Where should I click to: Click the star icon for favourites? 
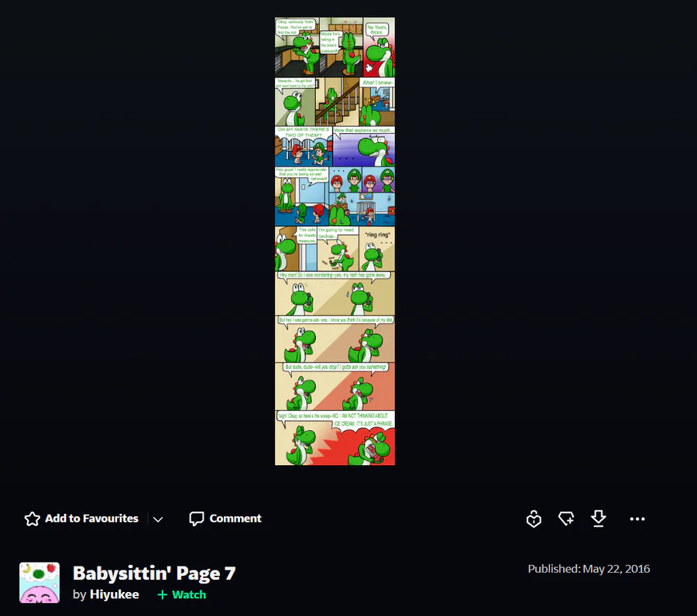pyautogui.click(x=32, y=518)
